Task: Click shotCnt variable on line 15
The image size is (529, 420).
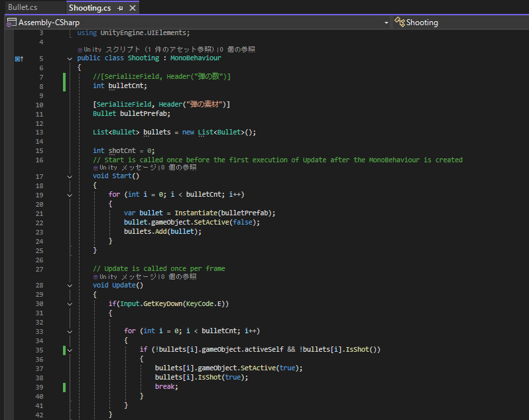Action: pyautogui.click(x=122, y=150)
